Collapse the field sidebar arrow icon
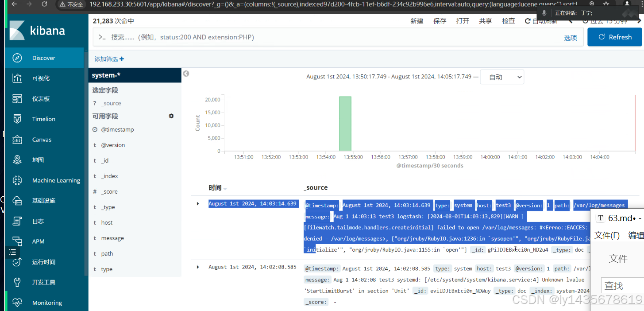Image resolution: width=644 pixels, height=311 pixels. 186,74
